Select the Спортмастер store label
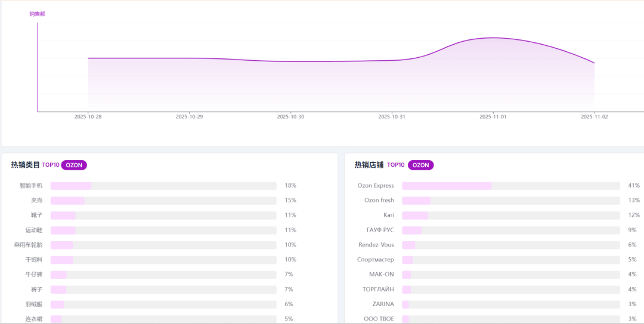644x324 pixels. pyautogui.click(x=376, y=260)
